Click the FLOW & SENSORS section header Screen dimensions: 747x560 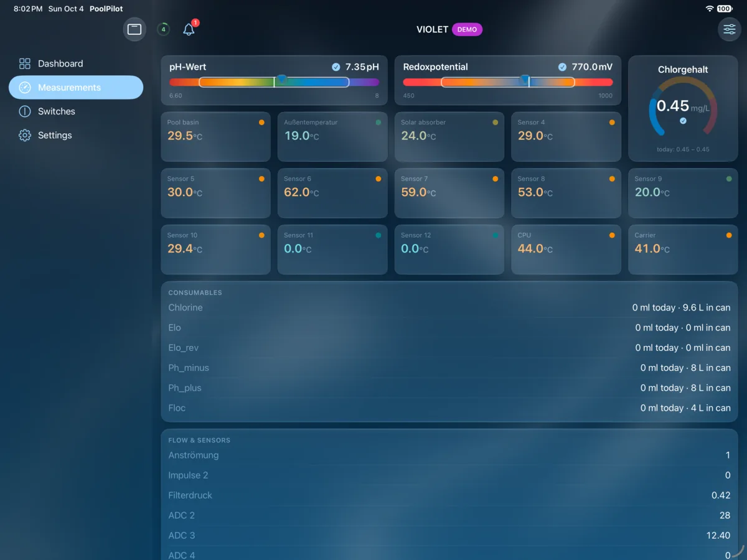pos(199,440)
